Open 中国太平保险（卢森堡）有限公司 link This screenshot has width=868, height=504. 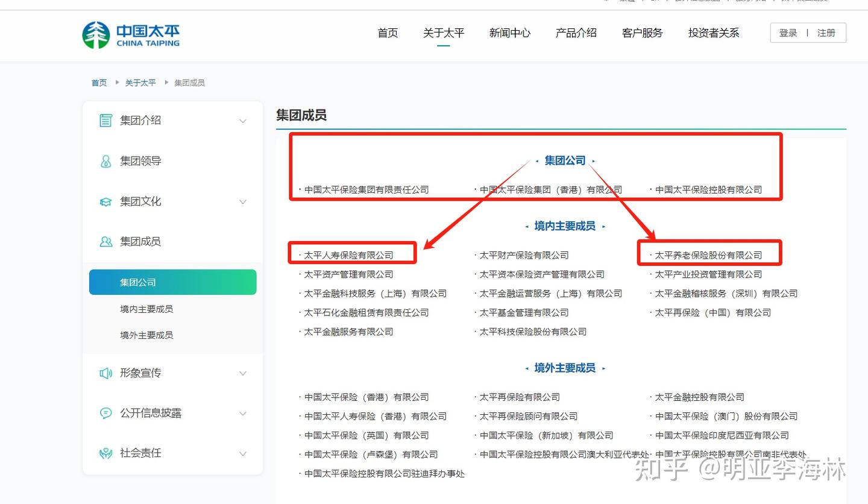(x=371, y=455)
